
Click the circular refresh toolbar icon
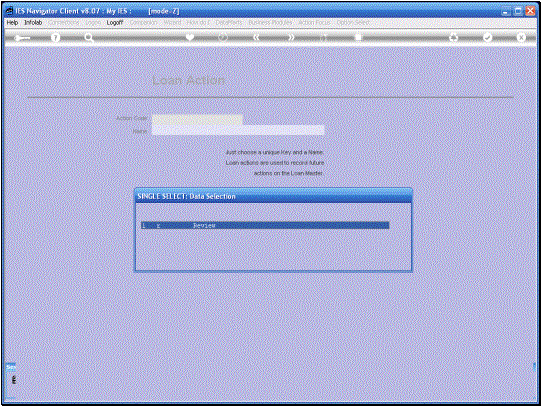pos(223,37)
